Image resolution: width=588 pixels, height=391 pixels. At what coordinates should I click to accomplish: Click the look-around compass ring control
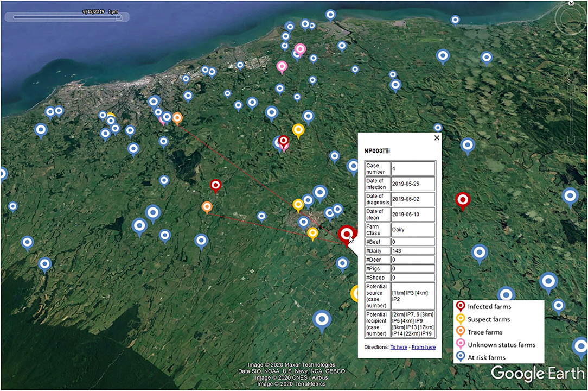click(570, 20)
